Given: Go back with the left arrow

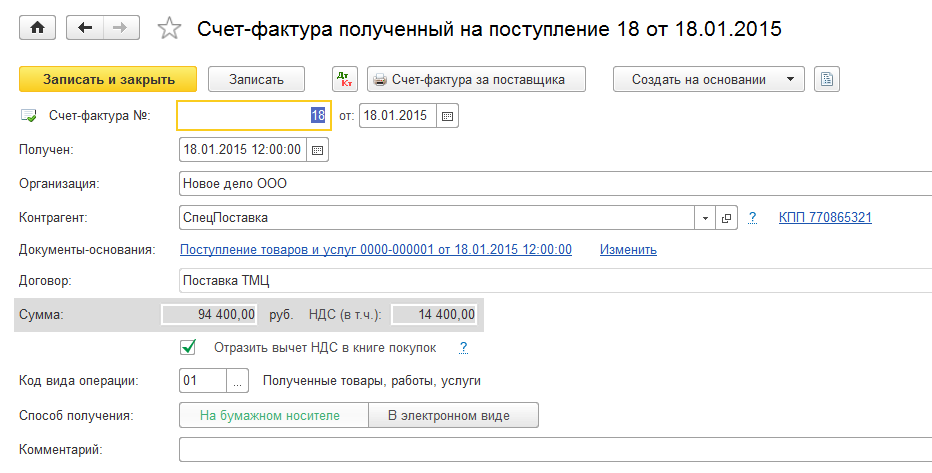Looking at the screenshot, I should click(x=85, y=28).
